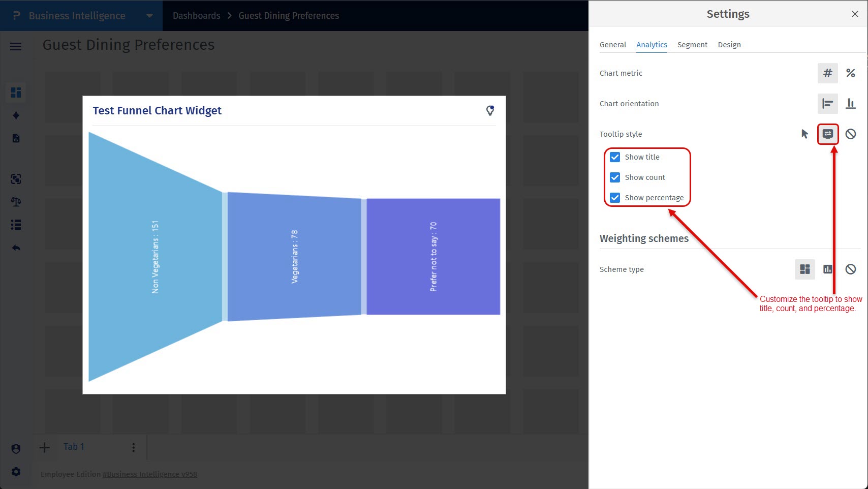Open Tab 1 options menu
Image resolution: width=868 pixels, height=489 pixels.
133,447
